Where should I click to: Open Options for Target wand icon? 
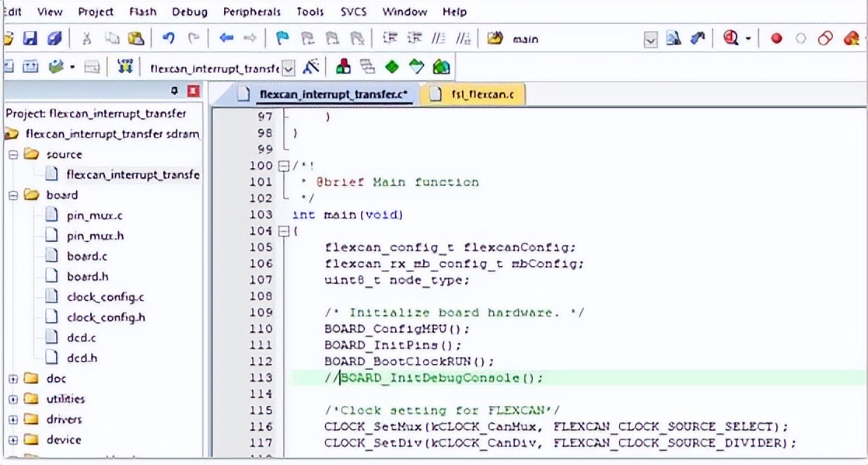pos(311,67)
